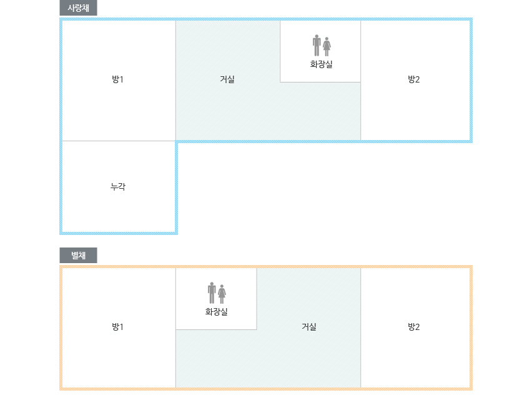This screenshot has width=532, height=395.
Task: Click the female figure icon in 사랑채 restroom
Action: pyautogui.click(x=327, y=46)
